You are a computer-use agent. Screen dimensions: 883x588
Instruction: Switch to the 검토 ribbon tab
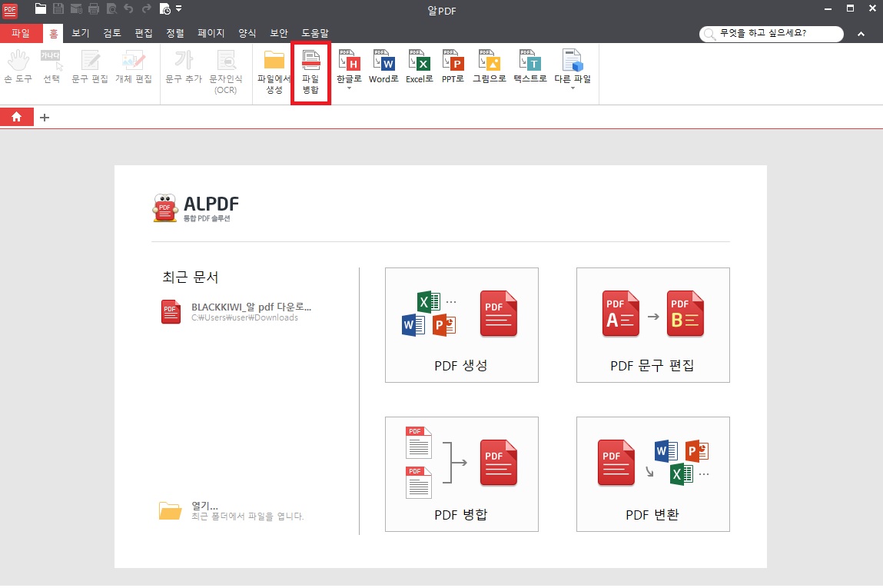pos(112,33)
